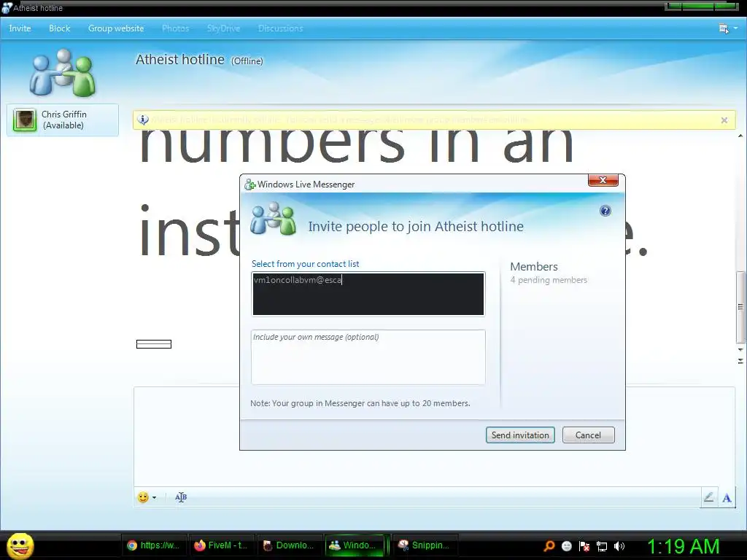Click the network tray icon
Viewport: 747px width, 560px height.
point(602,546)
